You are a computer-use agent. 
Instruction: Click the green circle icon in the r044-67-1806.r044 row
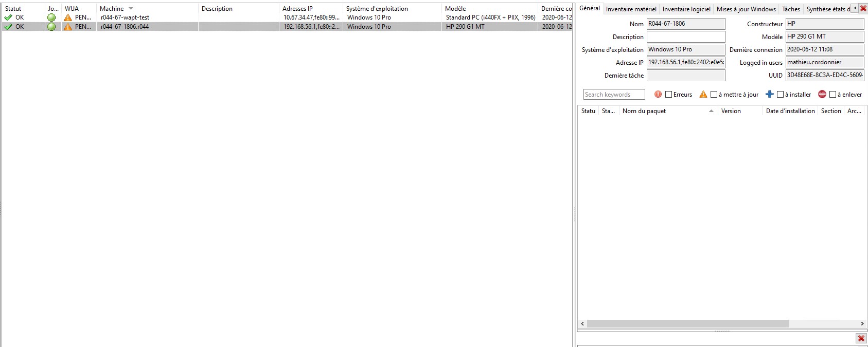point(51,27)
